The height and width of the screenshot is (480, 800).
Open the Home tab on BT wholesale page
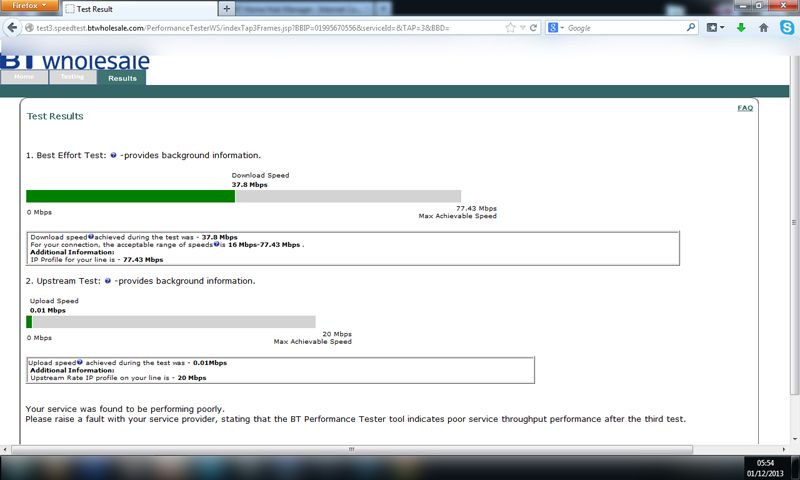tap(24, 77)
